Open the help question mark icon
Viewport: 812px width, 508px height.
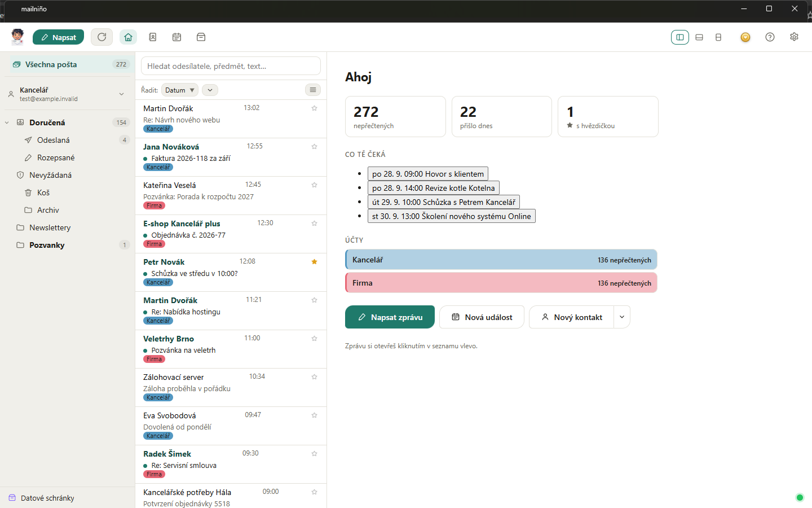pos(770,37)
